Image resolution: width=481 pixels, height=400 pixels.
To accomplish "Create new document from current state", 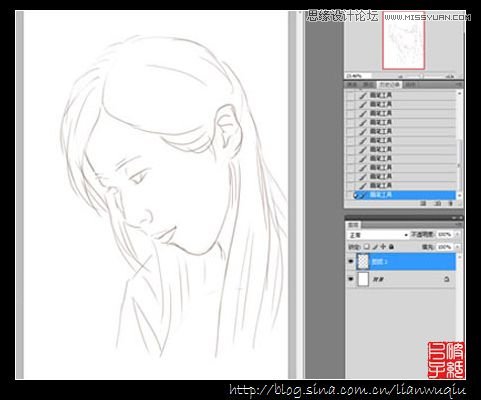I will coord(423,203).
